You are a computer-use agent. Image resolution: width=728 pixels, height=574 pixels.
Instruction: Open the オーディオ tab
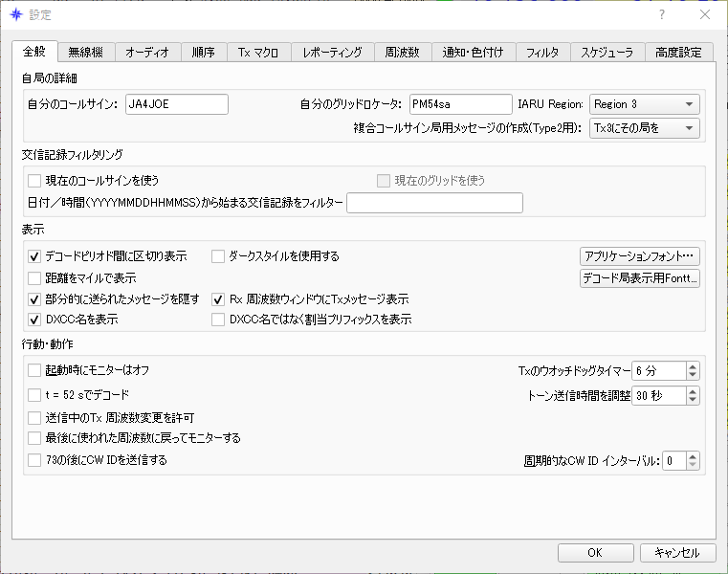[147, 52]
